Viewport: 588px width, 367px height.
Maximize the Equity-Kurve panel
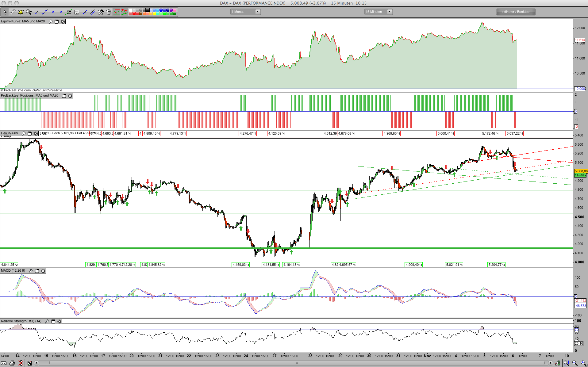(57, 21)
